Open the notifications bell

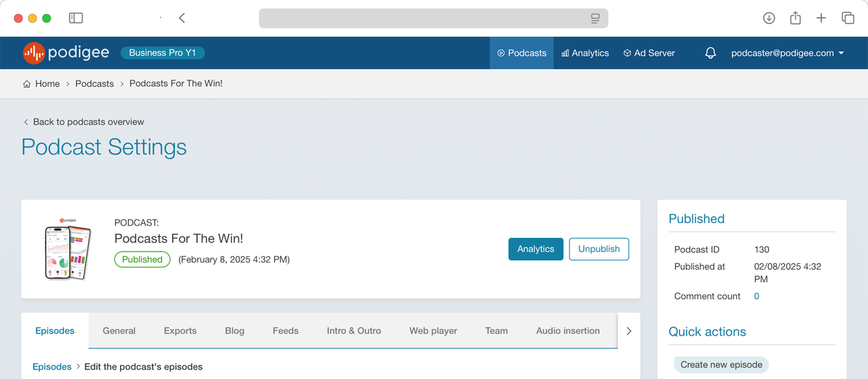710,53
